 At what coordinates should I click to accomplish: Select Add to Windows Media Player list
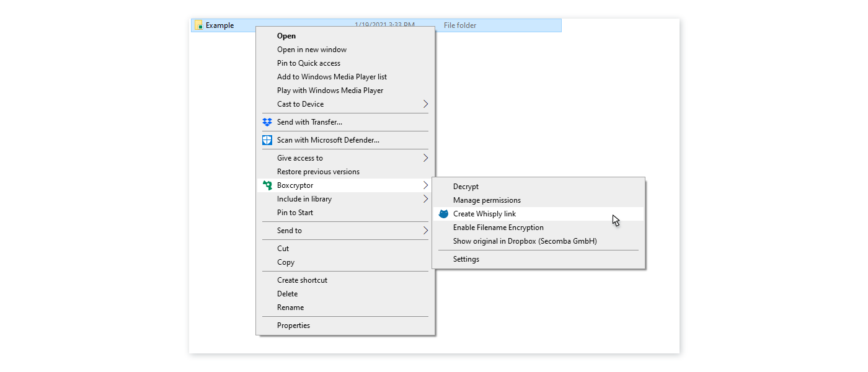point(345,77)
